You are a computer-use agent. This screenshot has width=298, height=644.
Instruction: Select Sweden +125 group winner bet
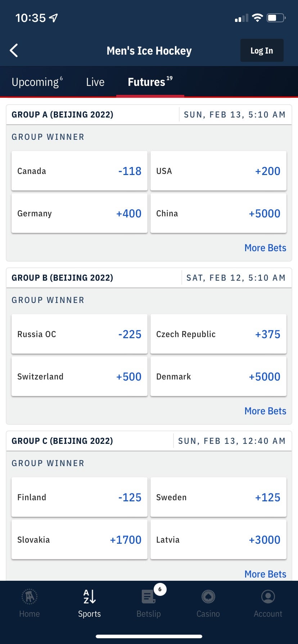(x=218, y=497)
